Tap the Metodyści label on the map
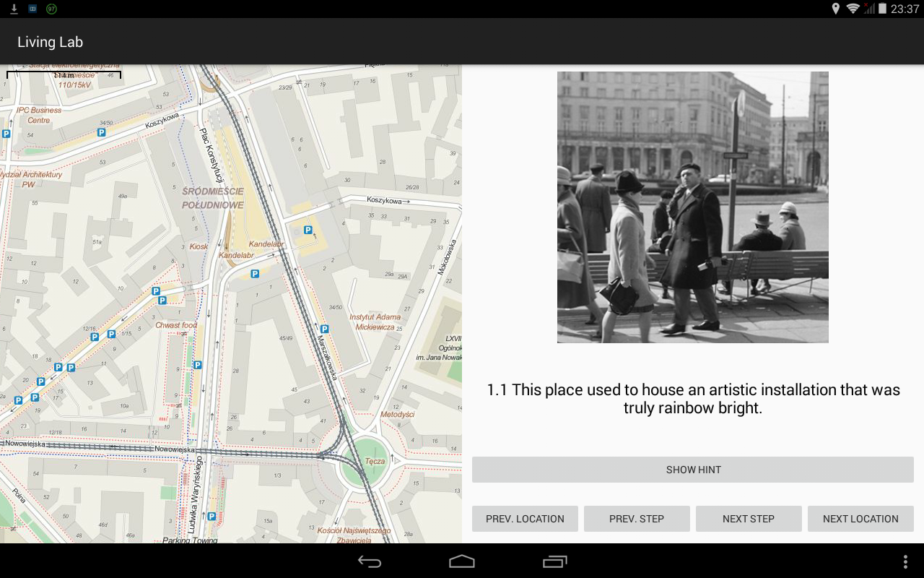Viewport: 924px width, 578px height. pos(397,414)
